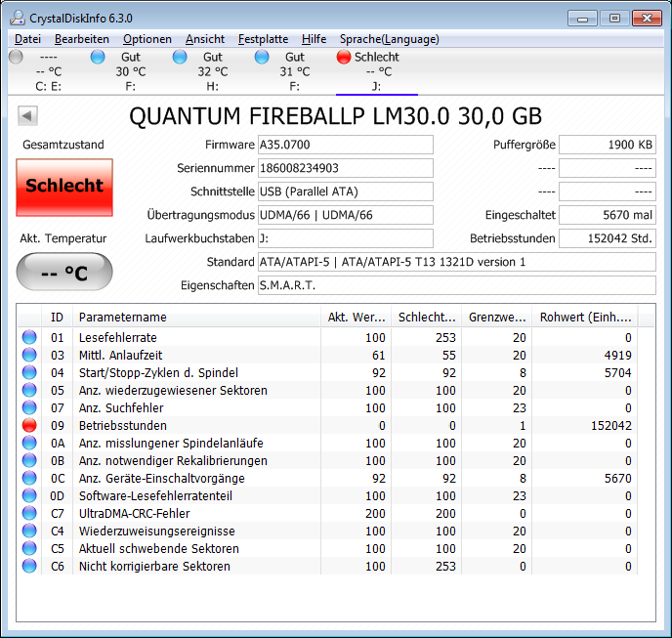Click the Laufwerkbuchstaben field J:
The height and width of the screenshot is (638, 672).
[346, 238]
